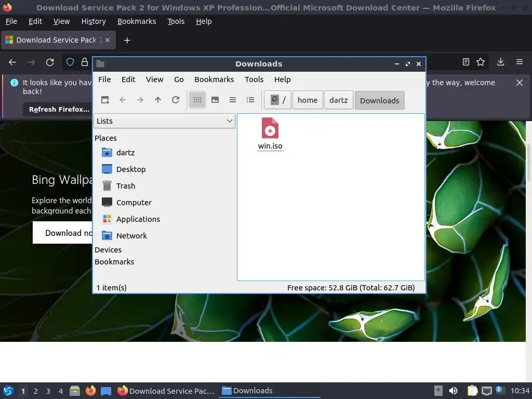Open file manager Help menu
Image resolution: width=532 pixels, height=399 pixels.
pos(282,79)
